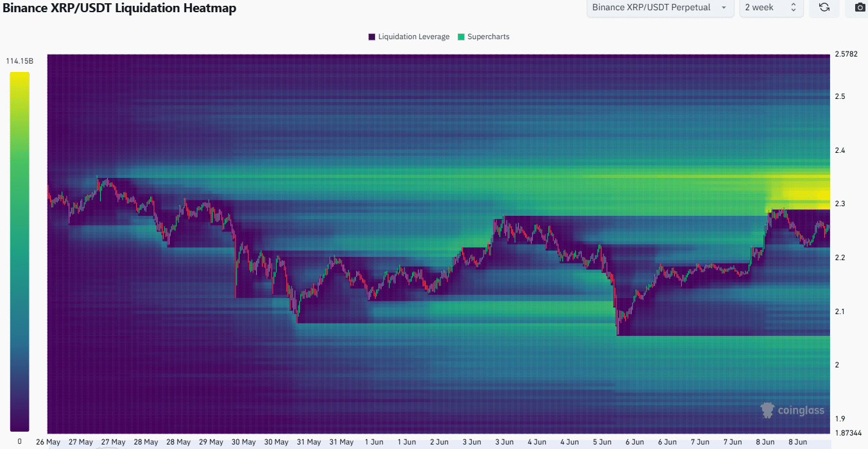Image resolution: width=868 pixels, height=449 pixels.
Task: Click the 26 May date axis label
Action: tap(48, 442)
